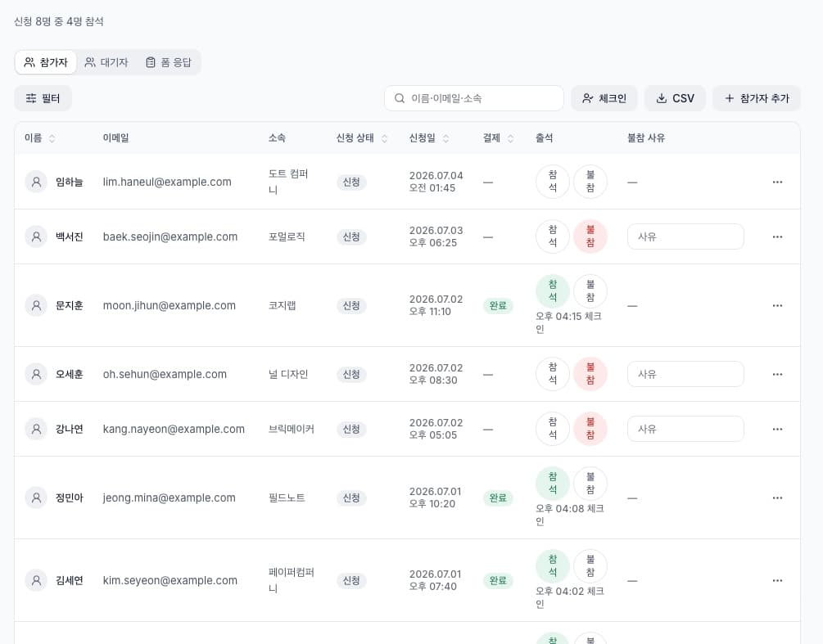This screenshot has width=823, height=644.
Task: Click the 사유 field for 강나연
Action: tap(685, 429)
